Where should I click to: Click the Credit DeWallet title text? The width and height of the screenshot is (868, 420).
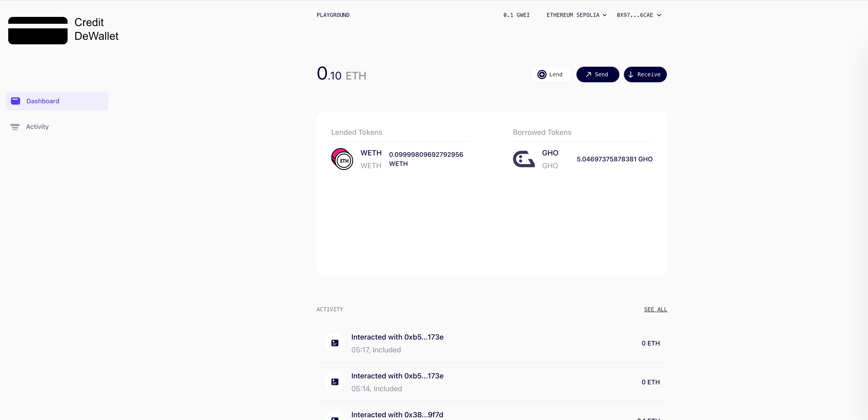pos(96,29)
